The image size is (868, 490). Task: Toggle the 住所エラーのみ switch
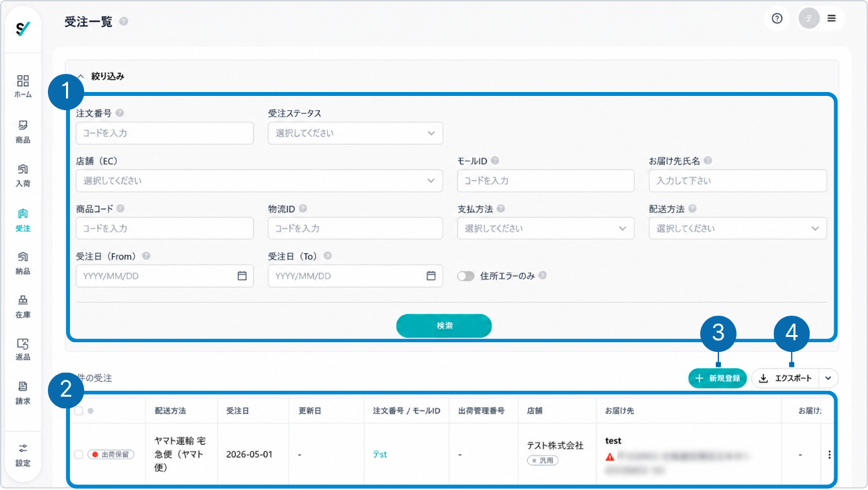466,275
